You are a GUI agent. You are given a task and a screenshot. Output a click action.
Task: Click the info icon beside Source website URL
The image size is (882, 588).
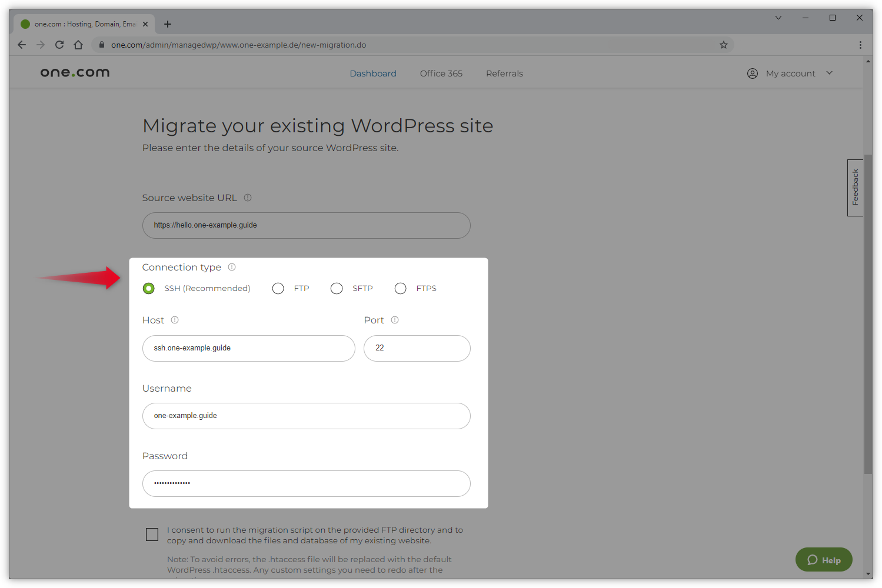click(x=248, y=198)
